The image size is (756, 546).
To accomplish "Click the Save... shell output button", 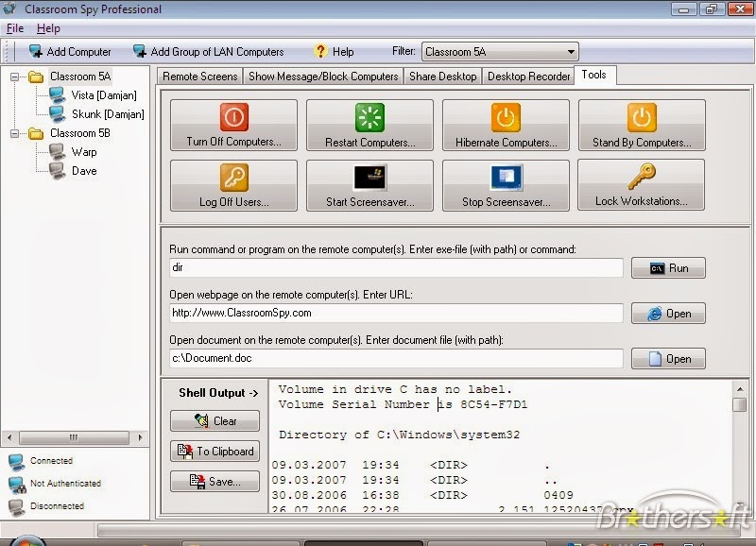I will [215, 481].
